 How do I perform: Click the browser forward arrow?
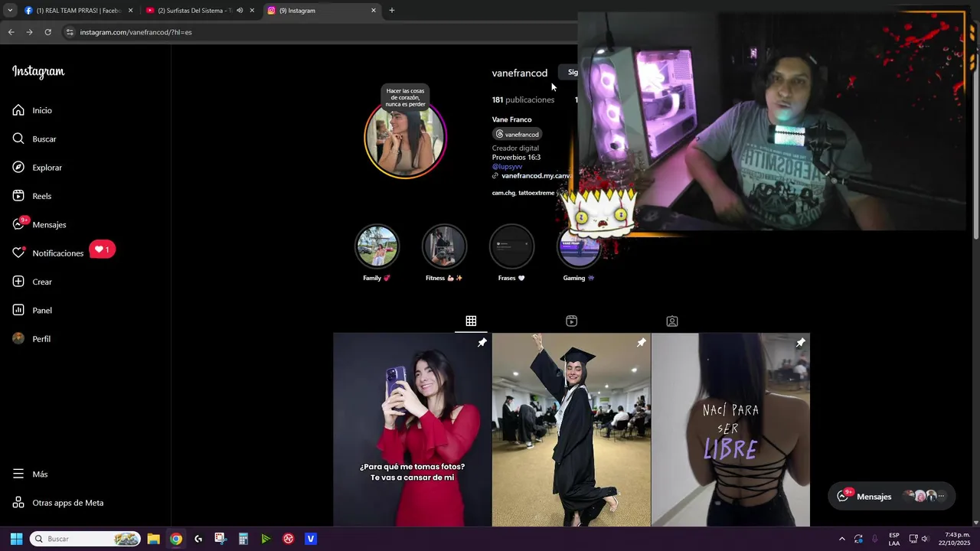pos(29,32)
